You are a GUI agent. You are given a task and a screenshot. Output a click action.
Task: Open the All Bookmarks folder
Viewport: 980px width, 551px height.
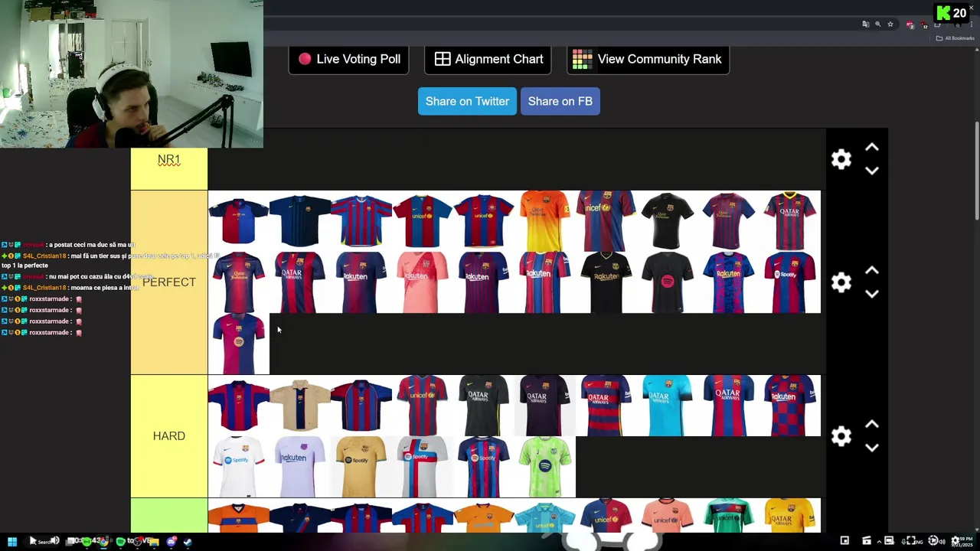click(x=955, y=38)
